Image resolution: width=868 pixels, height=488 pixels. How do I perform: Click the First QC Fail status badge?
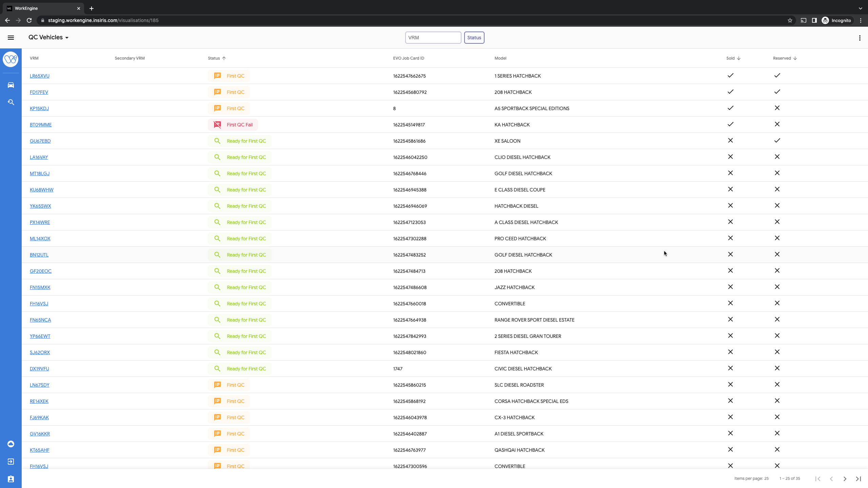click(233, 125)
